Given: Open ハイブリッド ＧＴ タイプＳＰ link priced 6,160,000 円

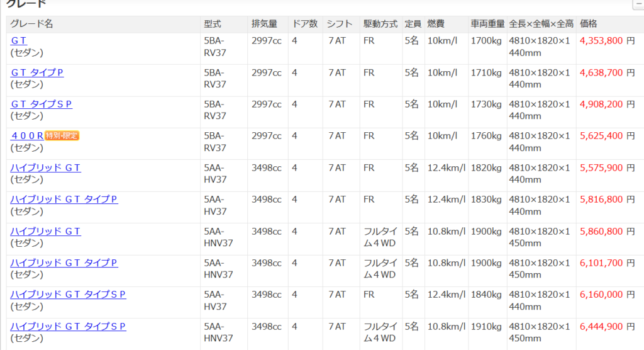Looking at the screenshot, I should coord(69,294).
